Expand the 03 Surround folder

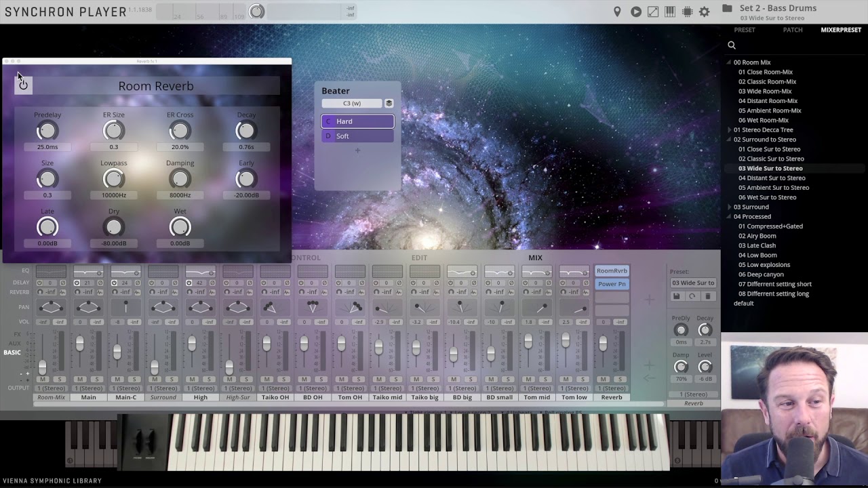(x=730, y=207)
